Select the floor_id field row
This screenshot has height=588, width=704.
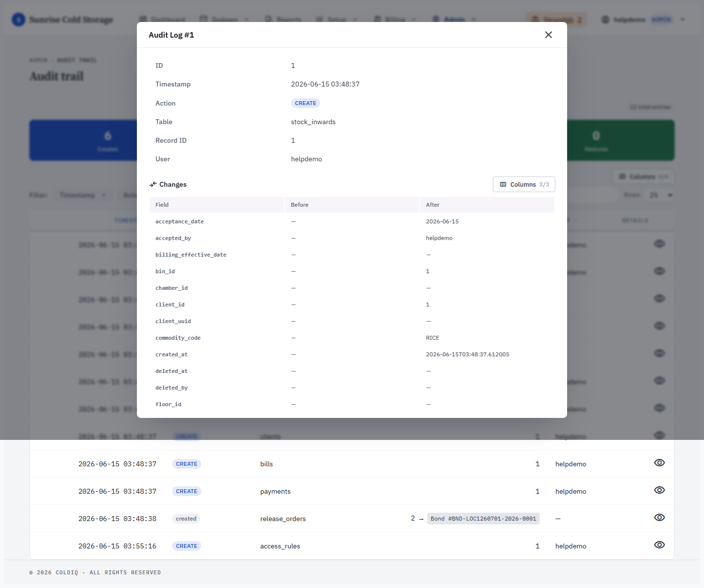tap(352, 404)
